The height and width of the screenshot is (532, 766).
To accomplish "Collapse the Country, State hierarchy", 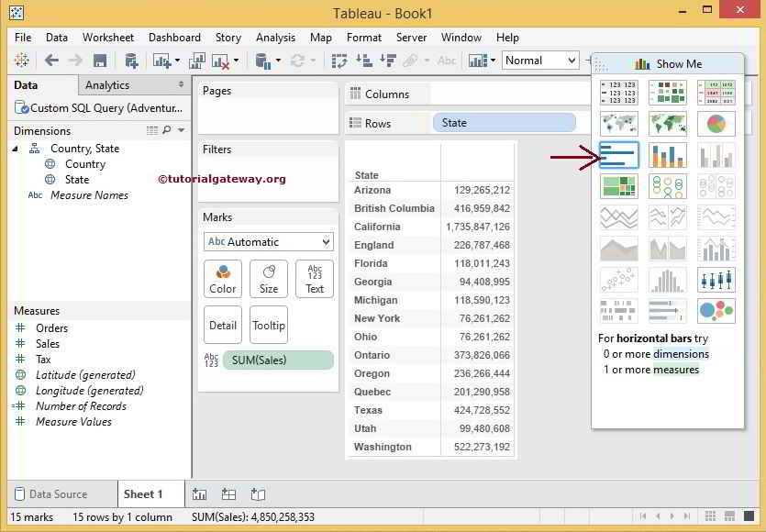I will (16, 149).
